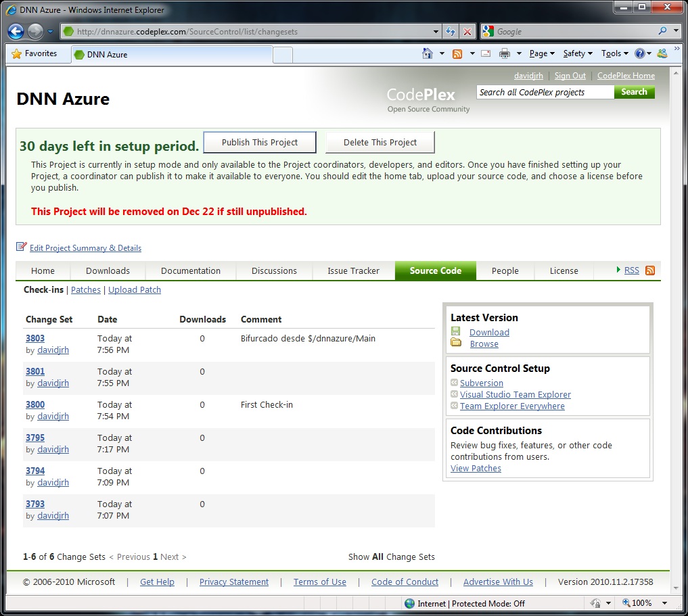The height and width of the screenshot is (616, 688).
Task: Expand the Print button dropdown arrow
Action: pos(519,53)
